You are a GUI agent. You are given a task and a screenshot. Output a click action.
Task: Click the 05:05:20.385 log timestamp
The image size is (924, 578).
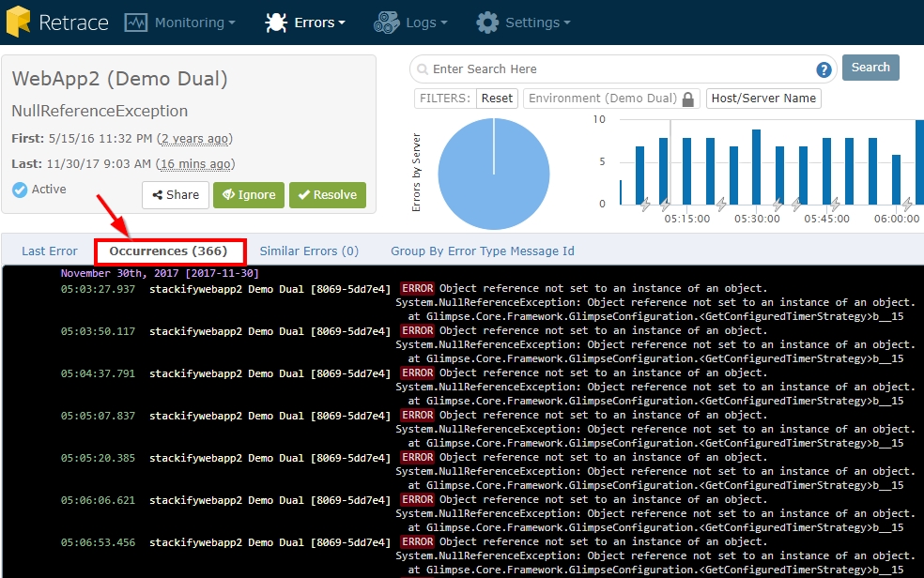(98, 458)
